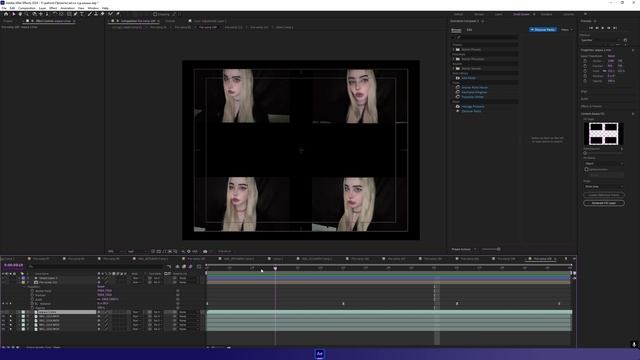Select the Clone Stamp tool

[96, 14]
